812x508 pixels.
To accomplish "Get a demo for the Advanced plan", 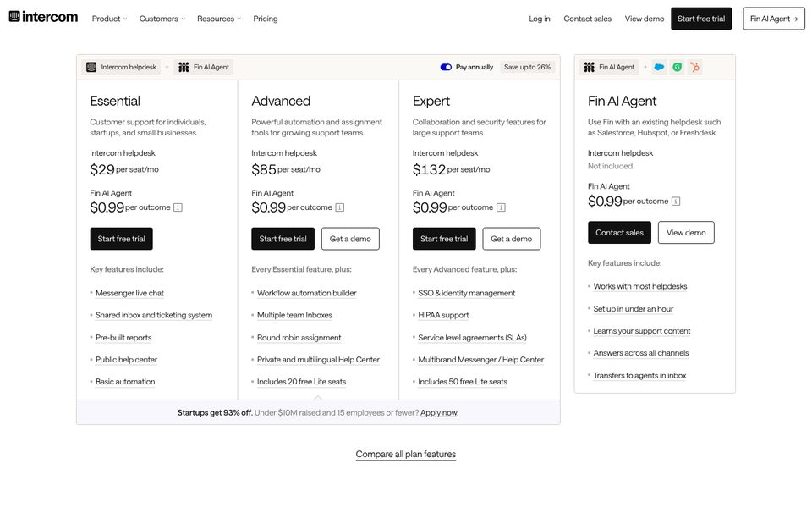I will [x=350, y=239].
